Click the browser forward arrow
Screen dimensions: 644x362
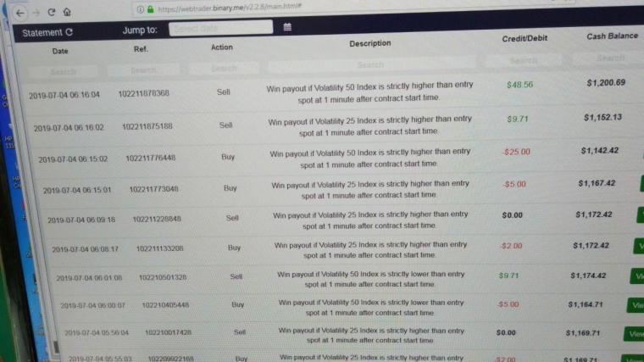36,13
